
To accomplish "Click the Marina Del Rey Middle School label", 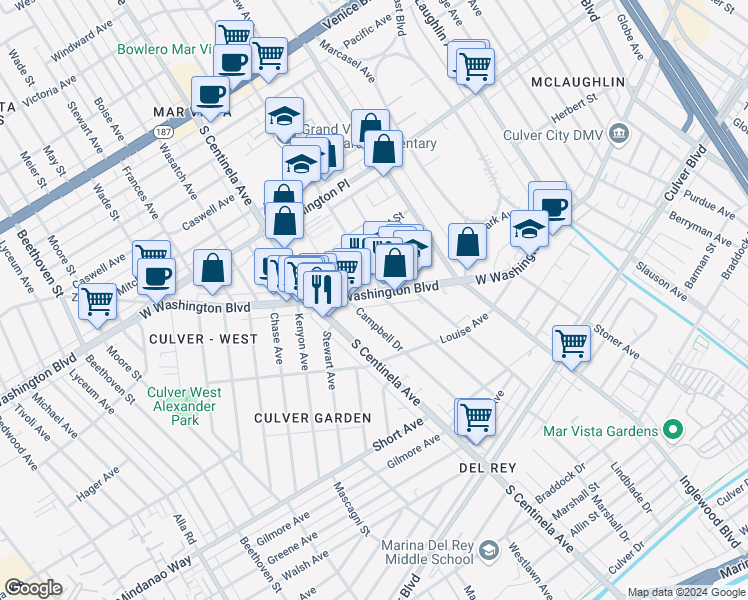I will 428,552.
